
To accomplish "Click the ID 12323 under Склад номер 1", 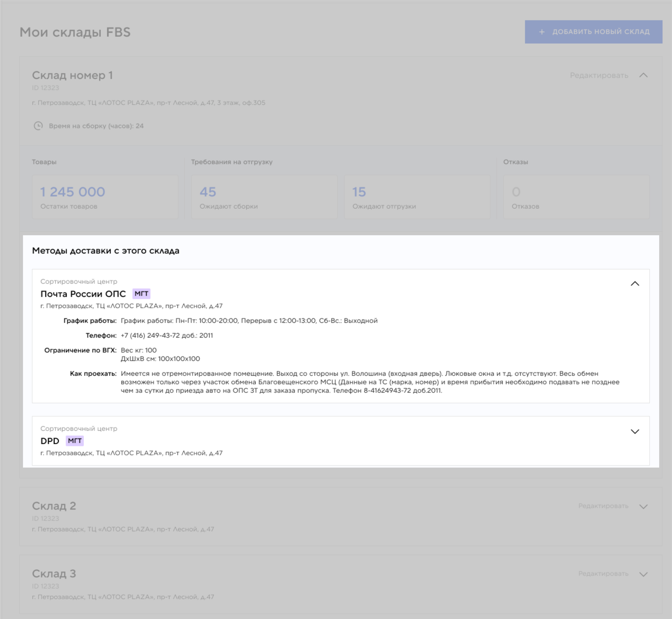I will tap(46, 88).
